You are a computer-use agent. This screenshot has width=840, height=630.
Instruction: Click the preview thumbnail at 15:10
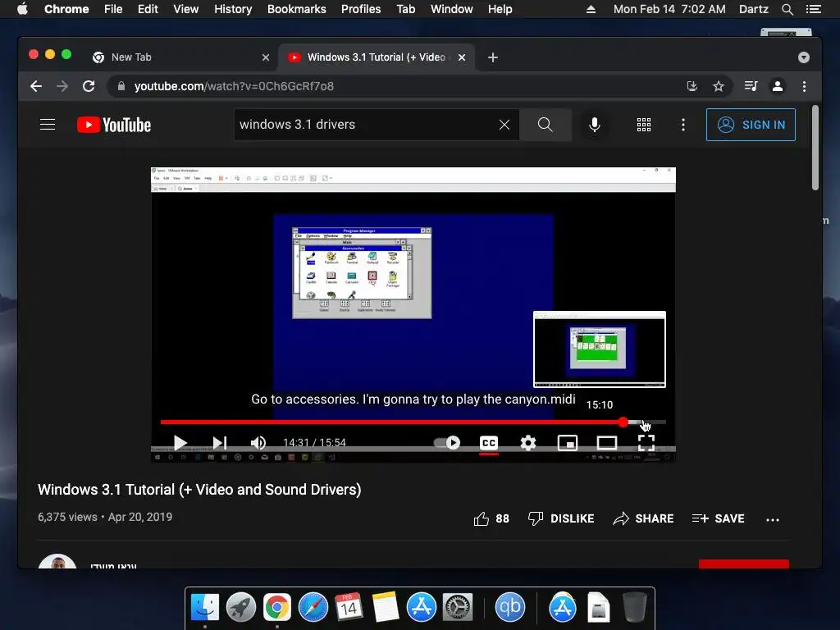tap(600, 349)
